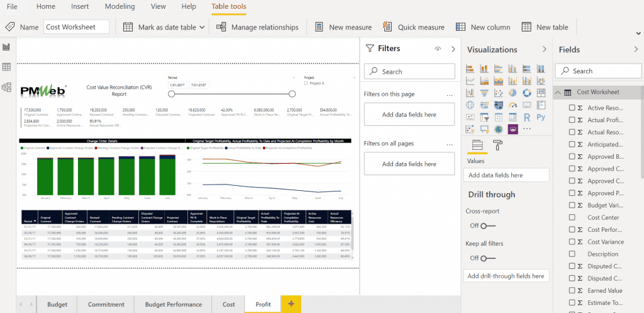This screenshot has height=313, width=644.
Task: Select the matrix visualization
Action: click(x=513, y=118)
